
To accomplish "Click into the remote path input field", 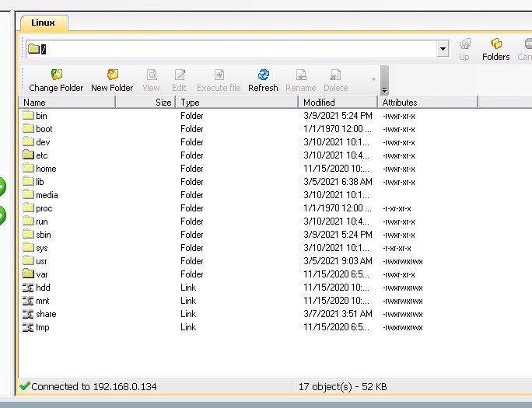I will pyautogui.click(x=233, y=49).
